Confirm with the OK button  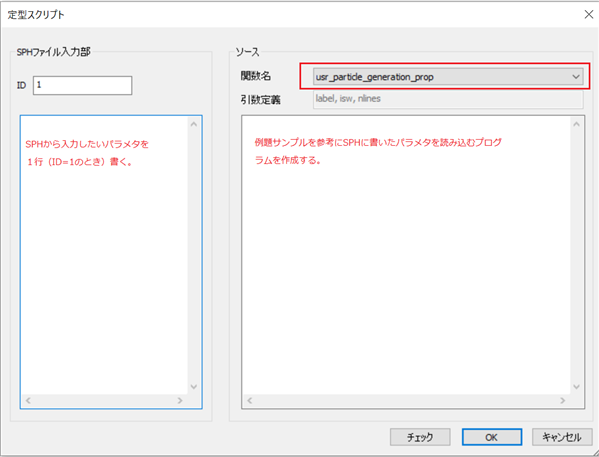click(x=492, y=437)
